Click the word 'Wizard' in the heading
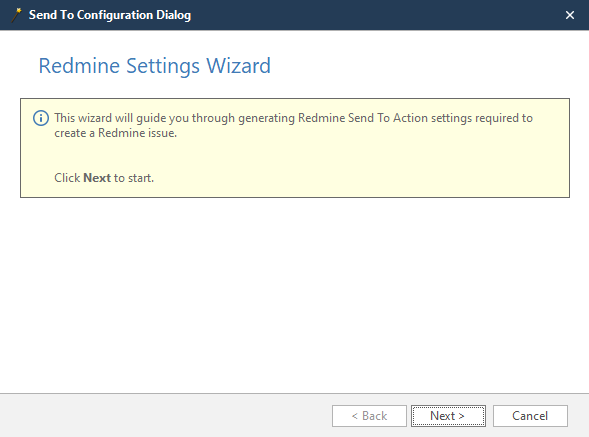This screenshot has width=589, height=437. (239, 66)
